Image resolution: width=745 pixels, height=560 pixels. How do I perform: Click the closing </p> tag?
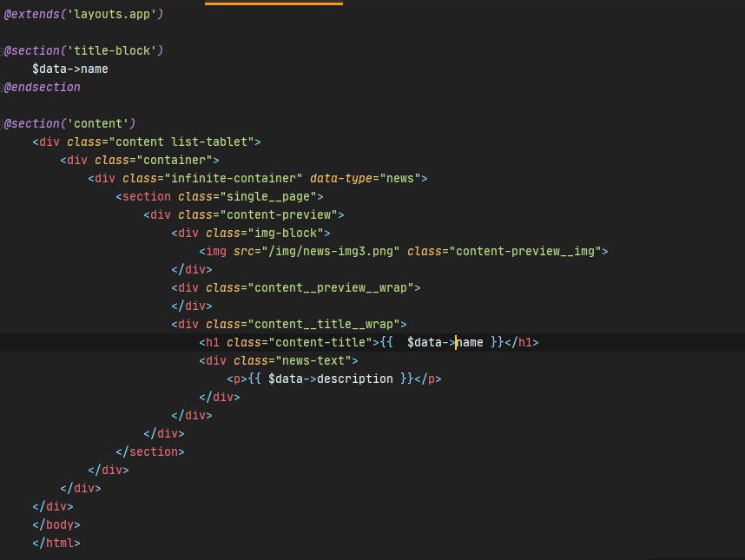(428, 379)
